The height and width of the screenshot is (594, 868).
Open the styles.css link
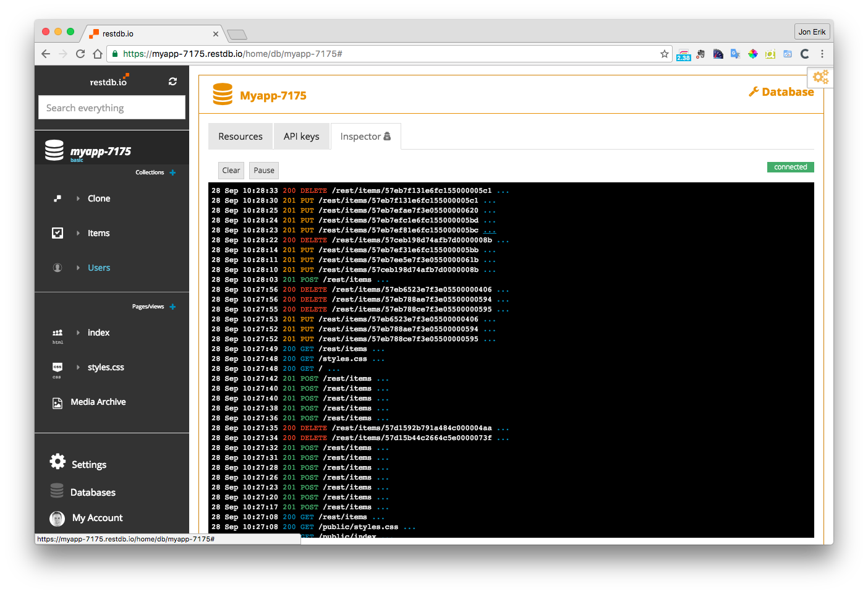(106, 367)
